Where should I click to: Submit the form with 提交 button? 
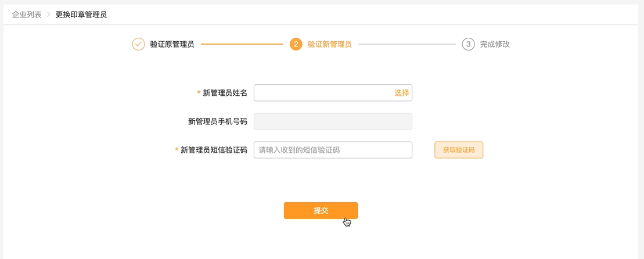321,211
